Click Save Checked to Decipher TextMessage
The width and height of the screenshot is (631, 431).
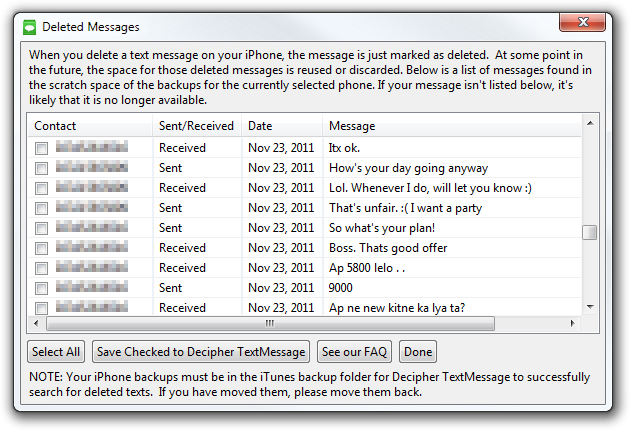200,352
